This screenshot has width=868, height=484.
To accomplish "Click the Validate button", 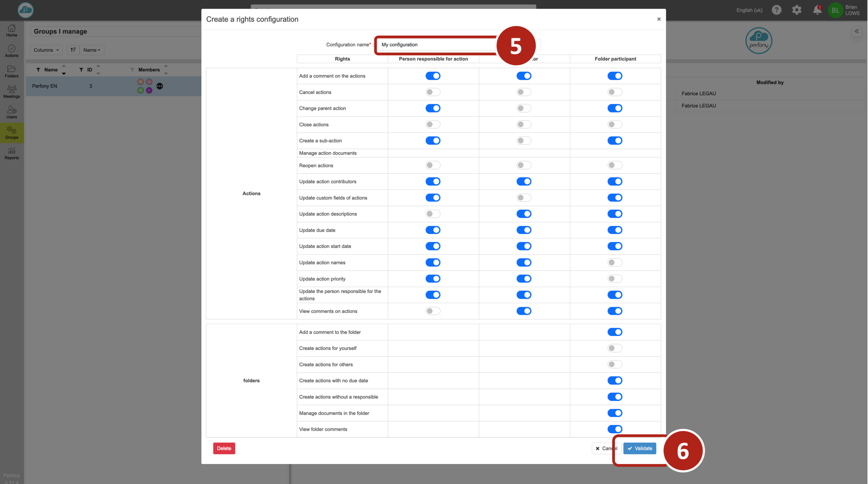I will (x=639, y=448).
